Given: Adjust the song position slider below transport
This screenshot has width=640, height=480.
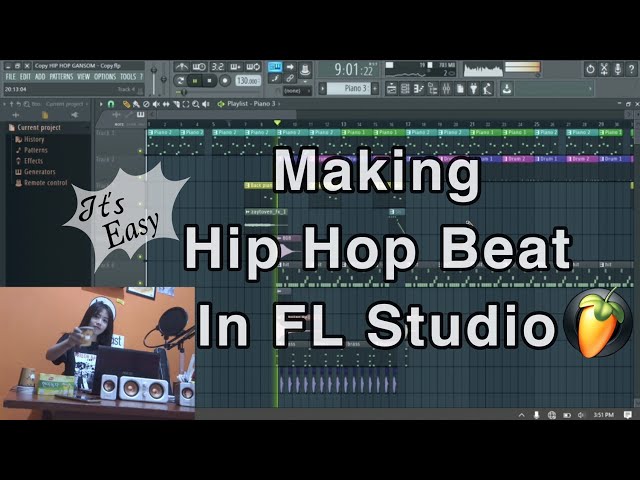Looking at the screenshot, I should pyautogui.click(x=183, y=92).
